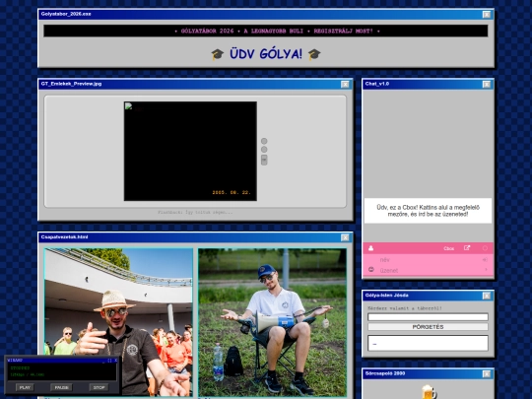Click the PÖRGETÉS button
This screenshot has height=399, width=532.
pyautogui.click(x=428, y=327)
